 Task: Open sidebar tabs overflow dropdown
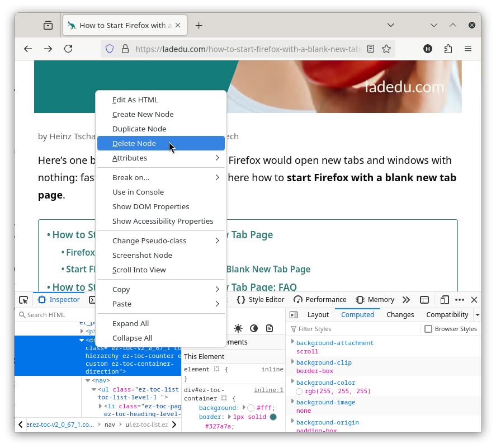click(478, 315)
